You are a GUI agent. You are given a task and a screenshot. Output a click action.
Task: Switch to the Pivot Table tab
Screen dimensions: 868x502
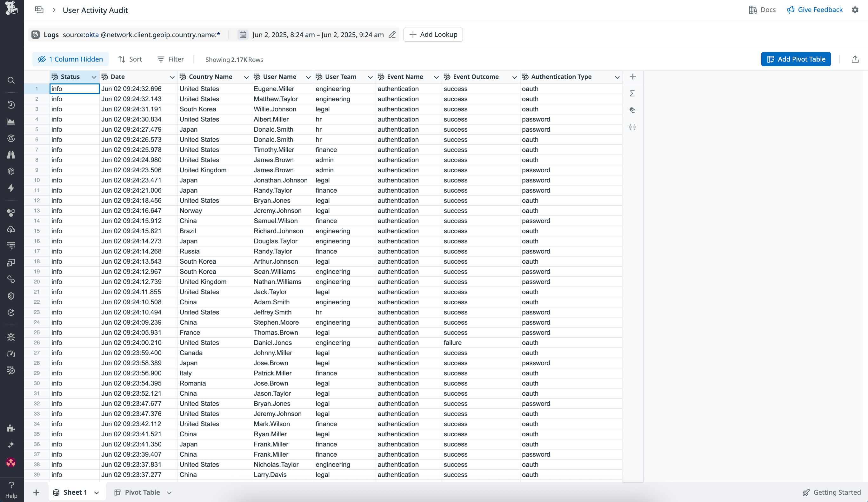[x=142, y=492]
